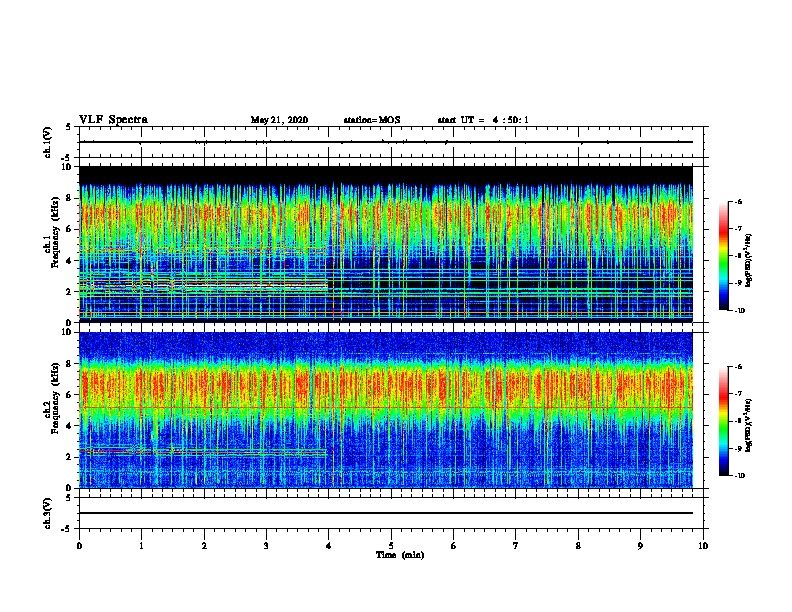Click the "6" tick on ch.2 frequency axis
Screen dimensions: 792x612
[x=69, y=395]
